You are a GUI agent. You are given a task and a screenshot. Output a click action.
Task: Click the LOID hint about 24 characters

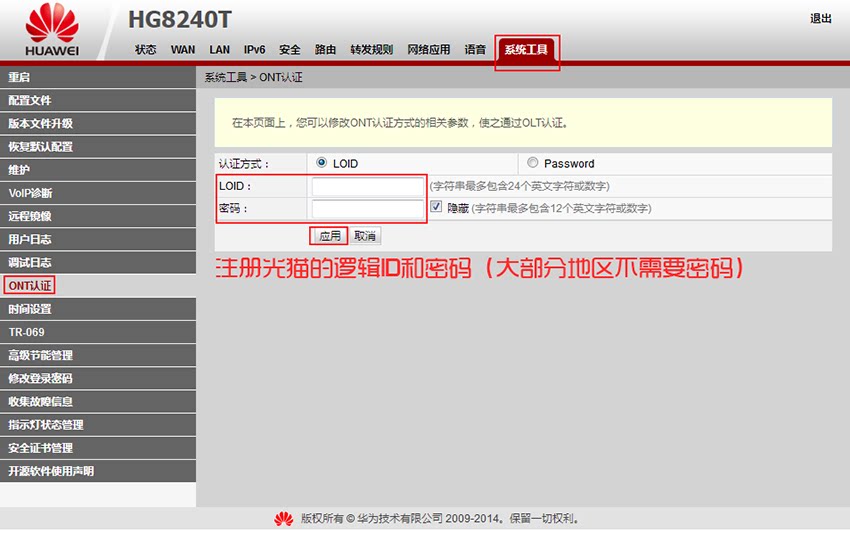(520, 187)
